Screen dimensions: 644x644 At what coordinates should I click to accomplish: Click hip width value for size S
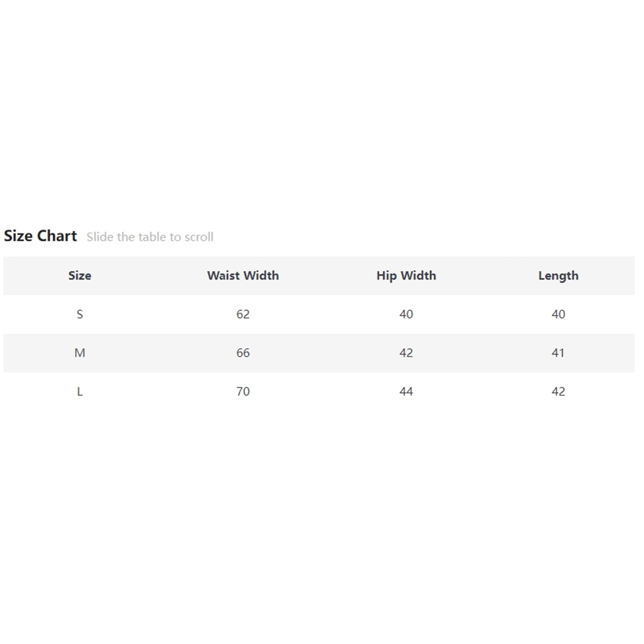[406, 314]
